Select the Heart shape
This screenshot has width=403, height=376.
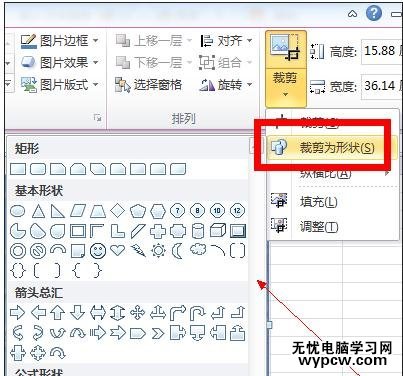click(x=118, y=250)
